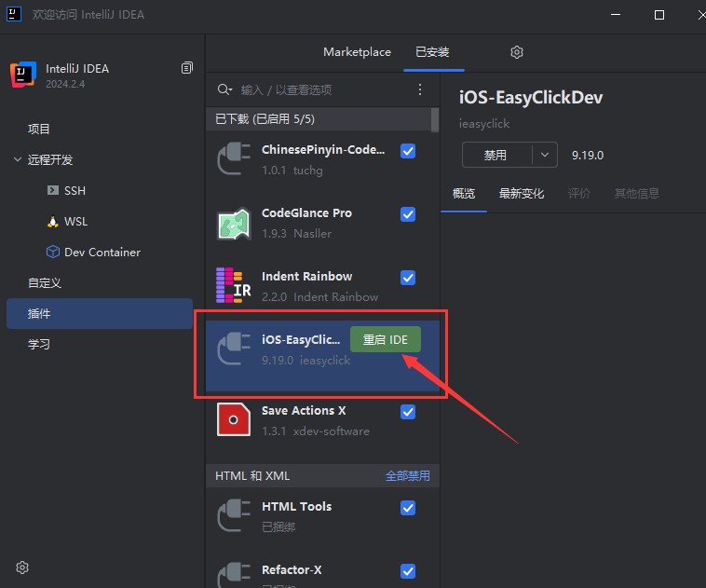This screenshot has height=588, width=706.
Task: Click the plugin list vertical scrollbar
Action: coord(435,119)
